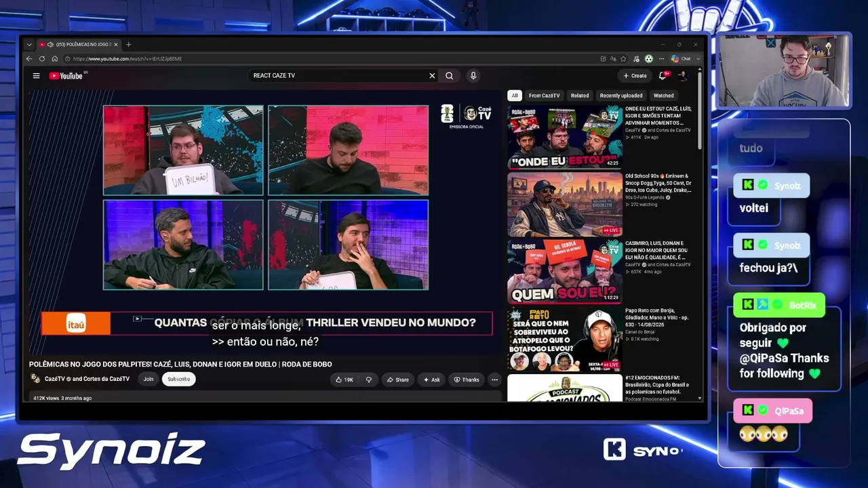Select the POLÊMICAS NO JOGO browser tab
The image size is (868, 488).
[x=77, y=45]
